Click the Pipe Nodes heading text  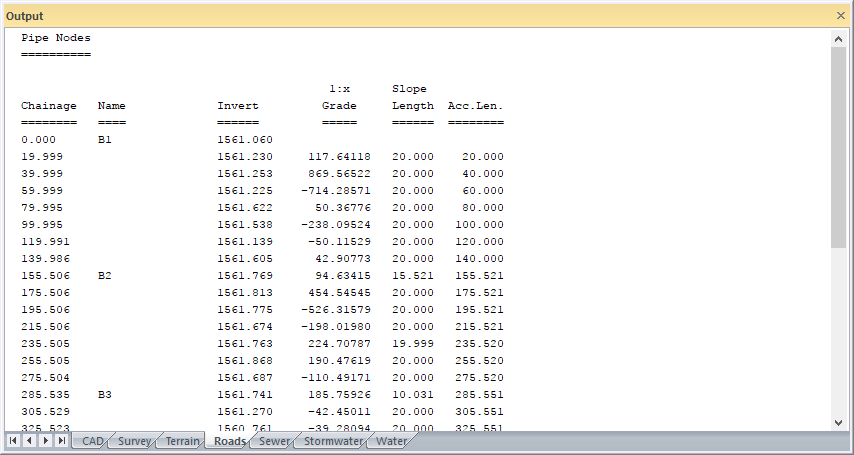[x=56, y=38]
